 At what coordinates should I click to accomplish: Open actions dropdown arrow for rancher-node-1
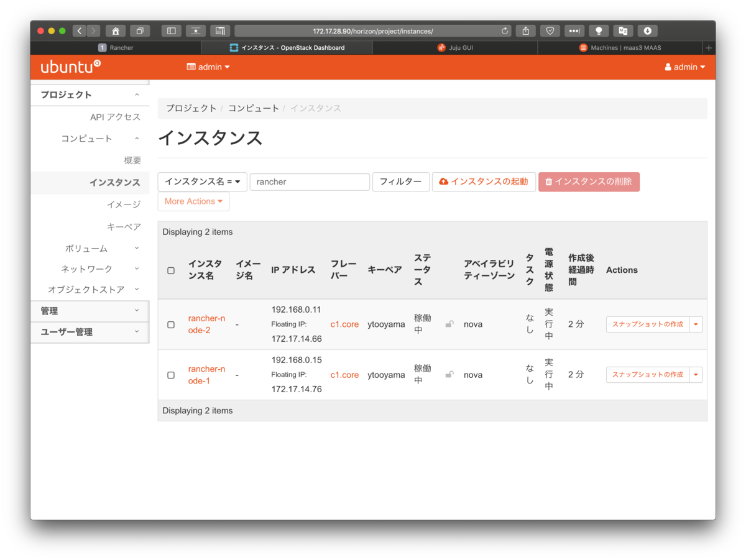(696, 374)
